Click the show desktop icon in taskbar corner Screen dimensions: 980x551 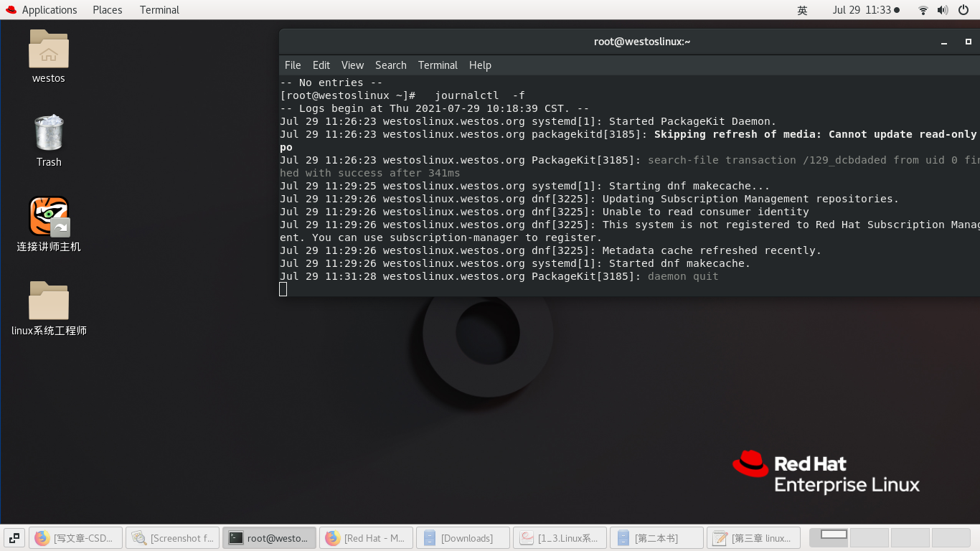coord(14,537)
